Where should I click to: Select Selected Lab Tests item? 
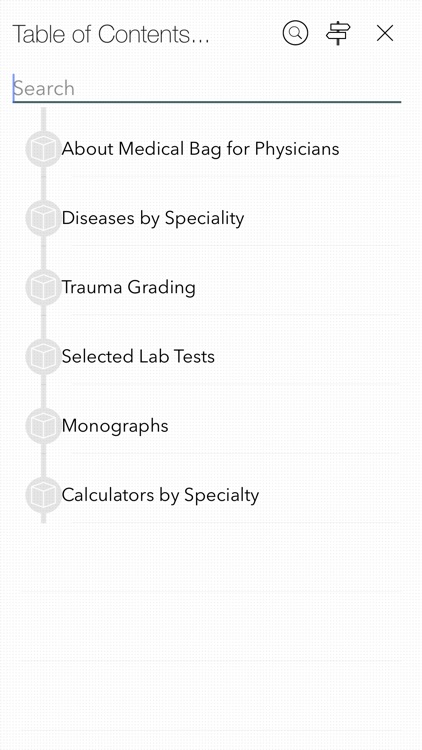tap(138, 356)
